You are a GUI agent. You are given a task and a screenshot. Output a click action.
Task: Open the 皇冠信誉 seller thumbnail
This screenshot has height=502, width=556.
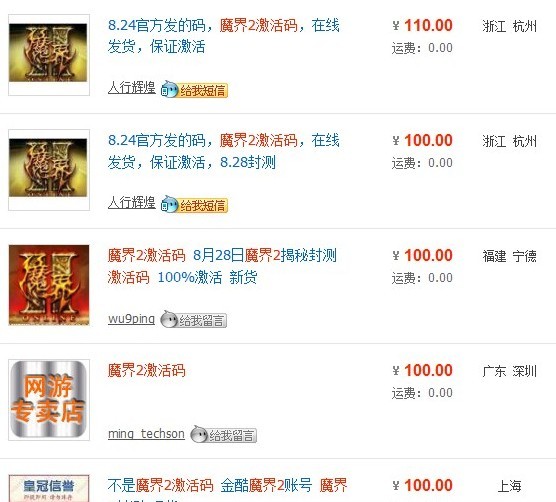(x=49, y=488)
